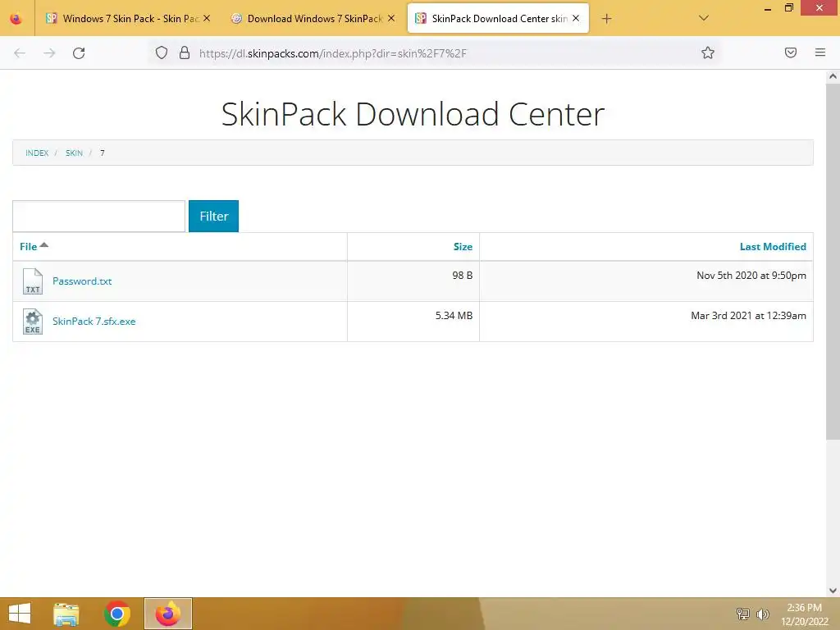Open the taskbar clock and date
Image resolution: width=840 pixels, height=630 pixels.
coord(804,614)
